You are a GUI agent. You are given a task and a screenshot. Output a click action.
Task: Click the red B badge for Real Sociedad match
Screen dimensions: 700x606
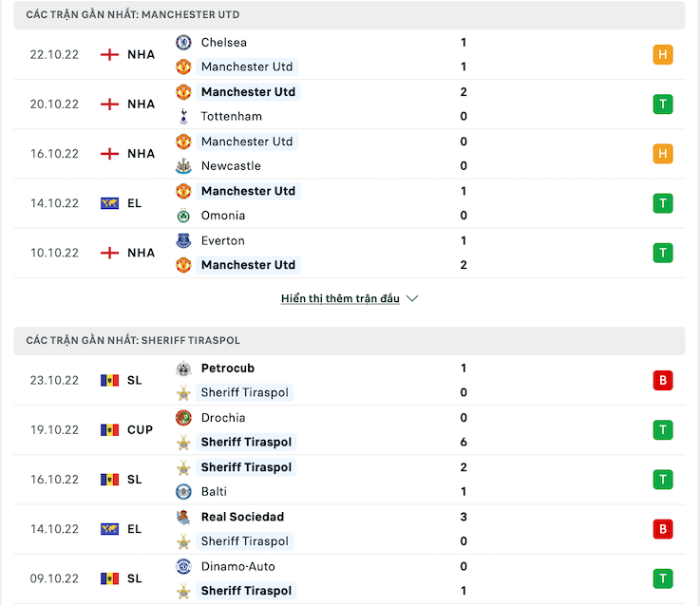tap(663, 529)
